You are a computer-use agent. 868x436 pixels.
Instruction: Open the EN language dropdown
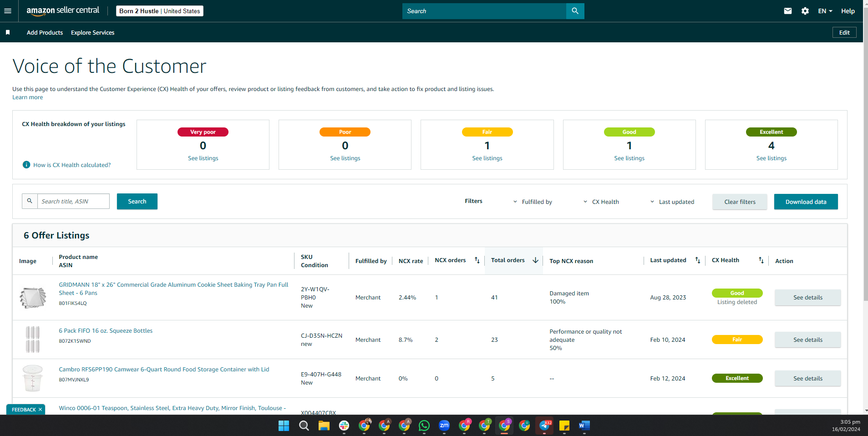coord(825,11)
